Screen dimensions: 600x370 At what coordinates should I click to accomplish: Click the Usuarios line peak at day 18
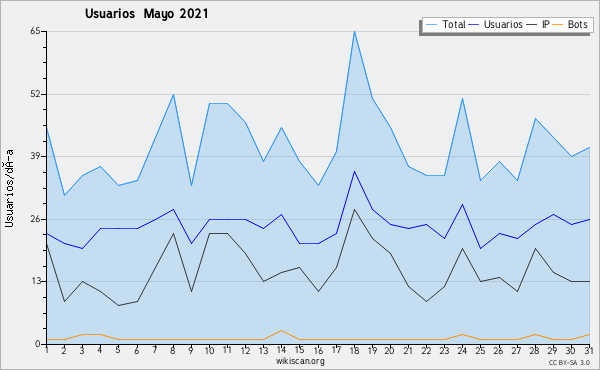click(x=354, y=171)
